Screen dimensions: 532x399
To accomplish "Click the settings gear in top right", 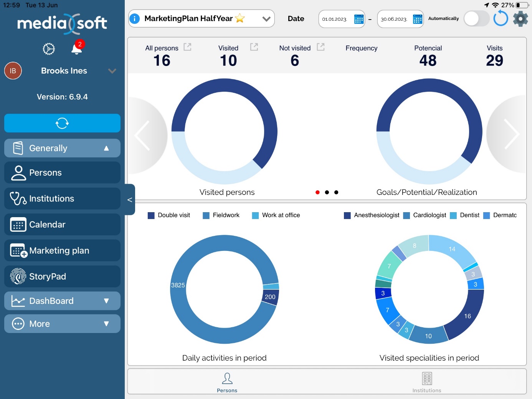I will pos(520,18).
